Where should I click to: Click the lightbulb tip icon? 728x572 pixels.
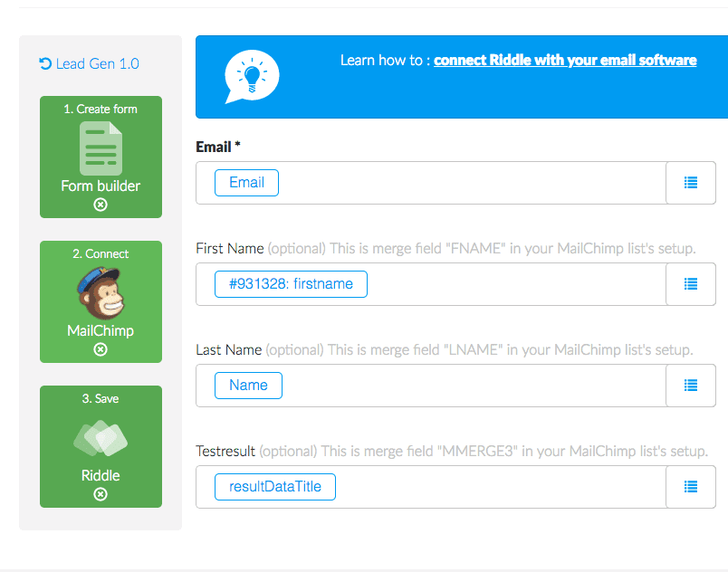252,77
